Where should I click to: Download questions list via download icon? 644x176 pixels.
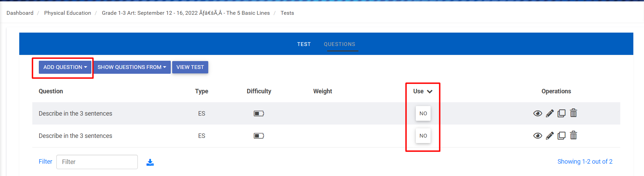pyautogui.click(x=150, y=162)
